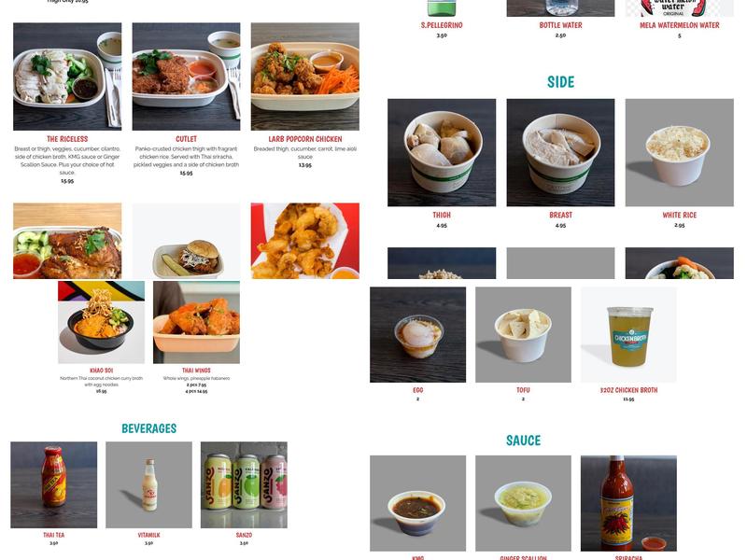Open the Egg side photo
Screen dimensions: 747x560
417,334
